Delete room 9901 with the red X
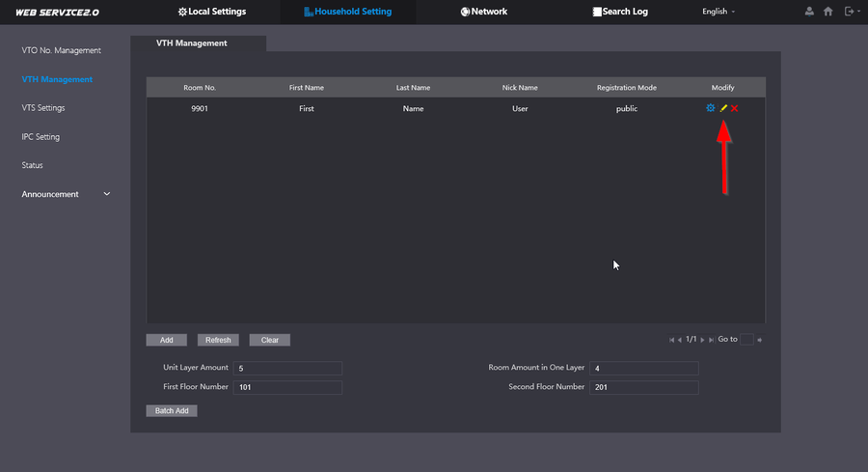868x472 pixels. click(735, 108)
